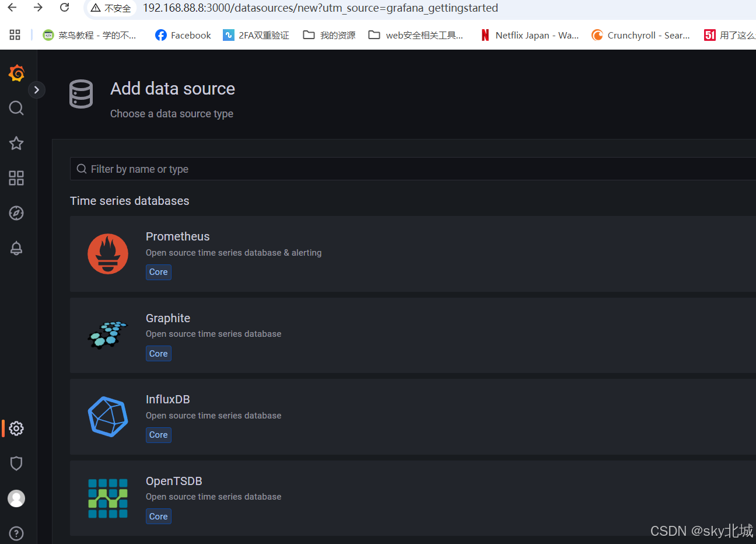756x544 pixels.
Task: Open the Facebook bookmark
Action: click(x=183, y=35)
